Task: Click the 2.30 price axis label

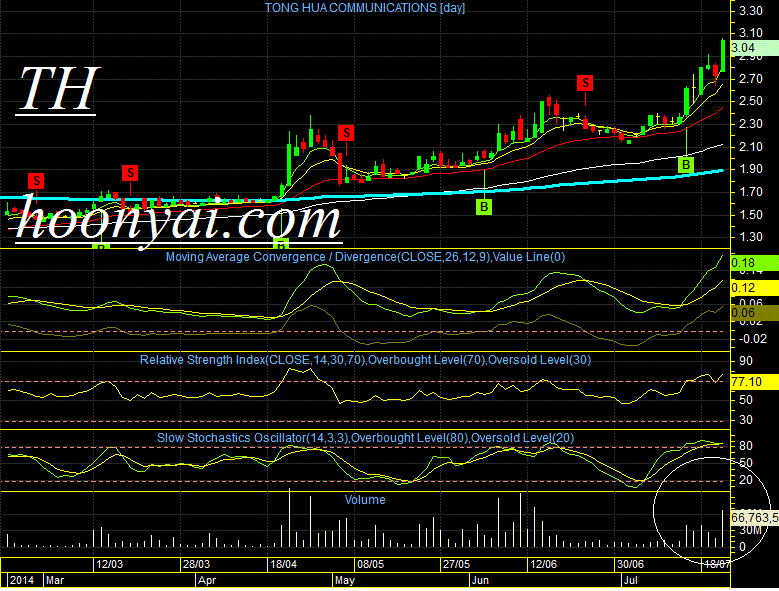Action: pyautogui.click(x=750, y=124)
